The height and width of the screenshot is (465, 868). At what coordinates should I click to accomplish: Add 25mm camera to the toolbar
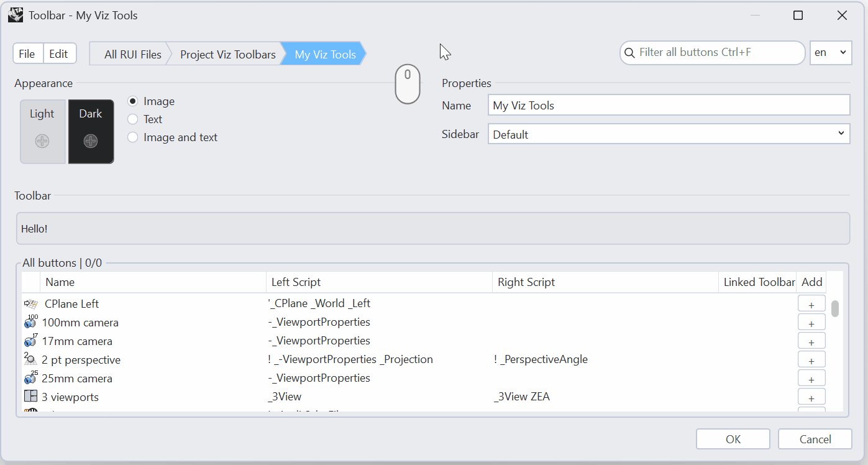(811, 379)
